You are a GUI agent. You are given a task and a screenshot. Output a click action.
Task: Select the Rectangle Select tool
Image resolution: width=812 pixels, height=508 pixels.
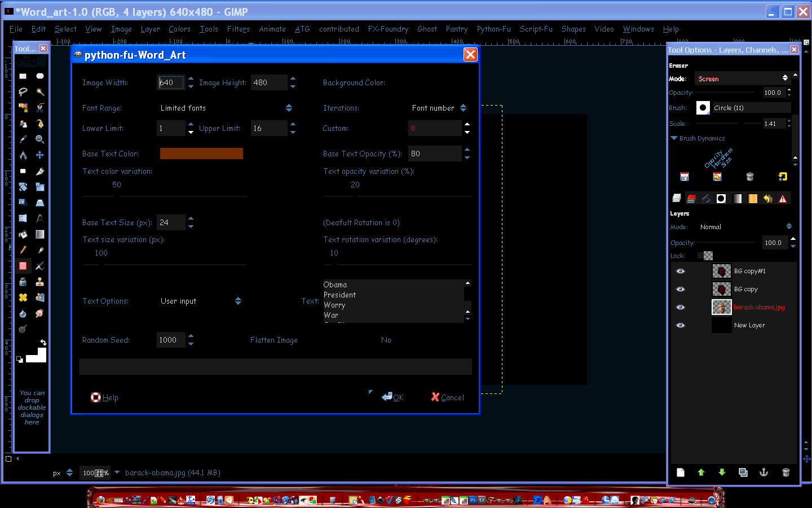(x=23, y=76)
